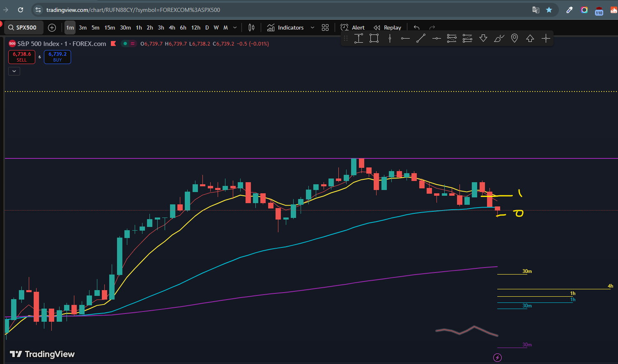Switch to the Daily (D) timeframe
The width and height of the screenshot is (618, 364).
point(207,27)
